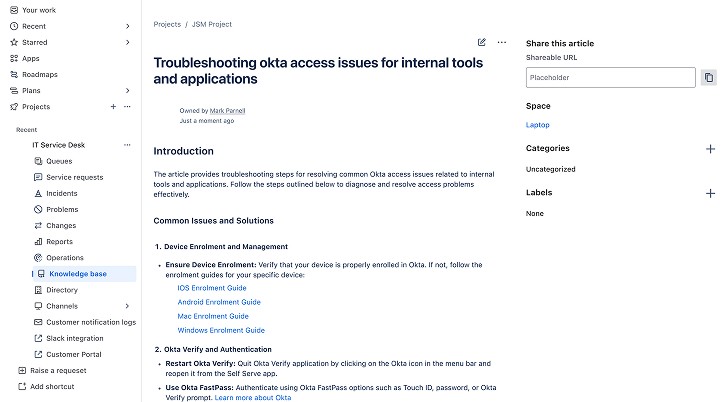Click the Slack integration external link icon
The image size is (725, 402).
click(x=38, y=338)
